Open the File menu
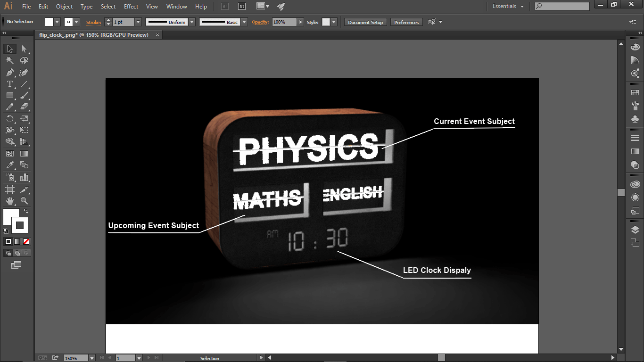 (x=26, y=7)
